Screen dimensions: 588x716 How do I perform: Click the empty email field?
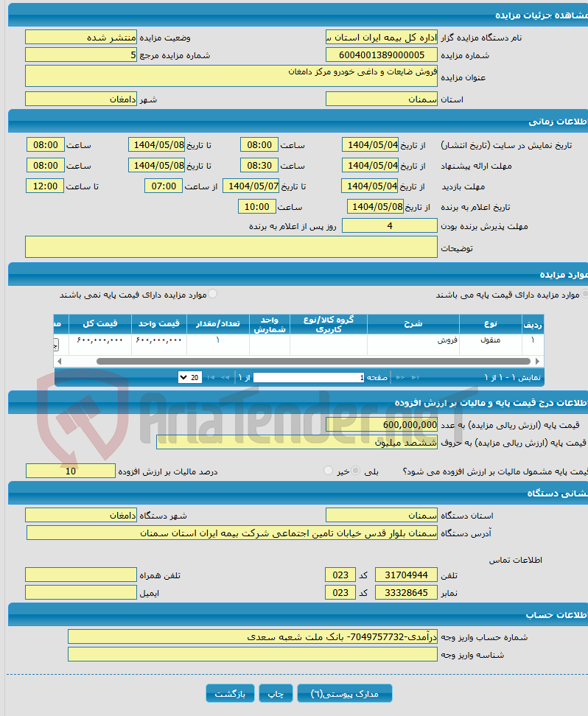point(81,593)
